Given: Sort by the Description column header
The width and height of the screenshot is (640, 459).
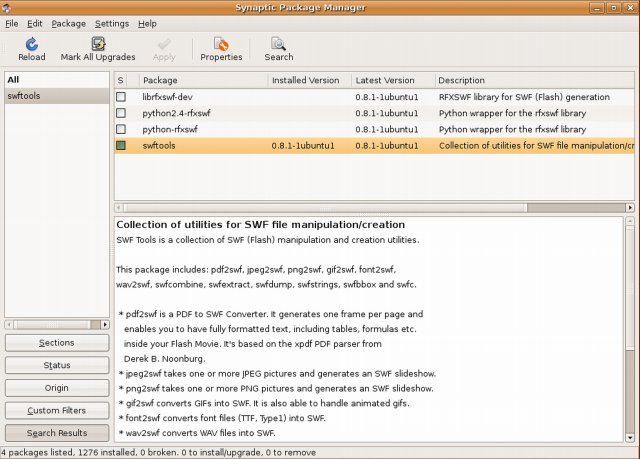Looking at the screenshot, I should (x=534, y=80).
